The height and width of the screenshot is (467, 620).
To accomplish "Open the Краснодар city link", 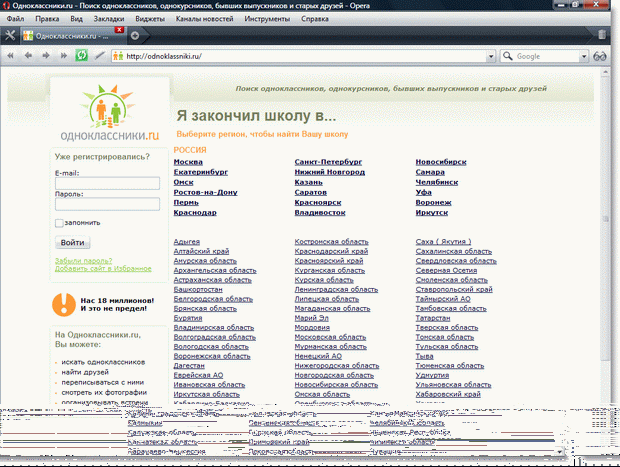I will [195, 213].
